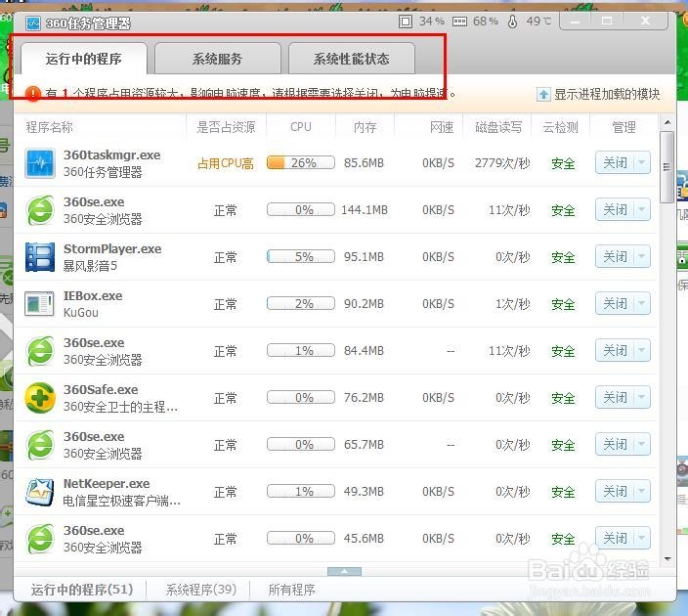Expand the 关闭 dropdown arrow for 45.6MB 360se.exe
Screen dimensions: 688x616
click(x=642, y=539)
